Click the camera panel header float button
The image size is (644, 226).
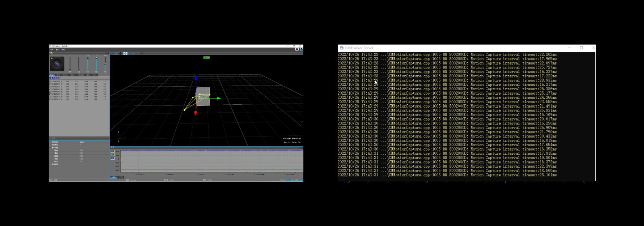(x=106, y=53)
